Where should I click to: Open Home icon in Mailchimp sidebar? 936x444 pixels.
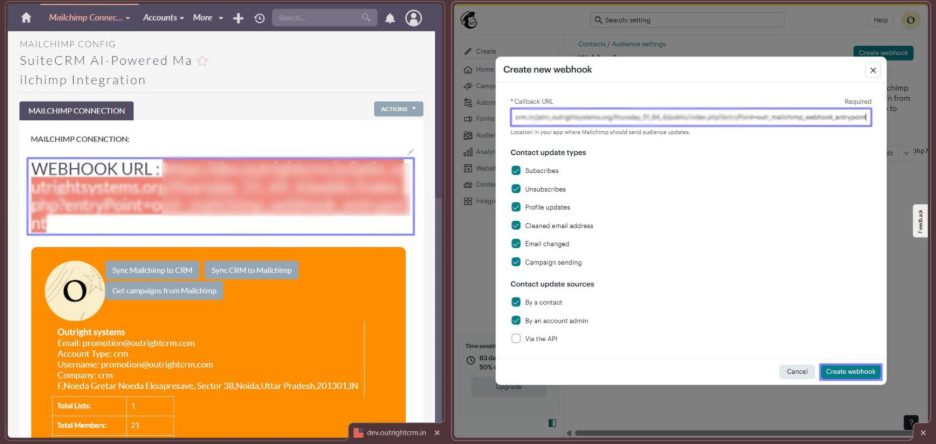click(469, 69)
